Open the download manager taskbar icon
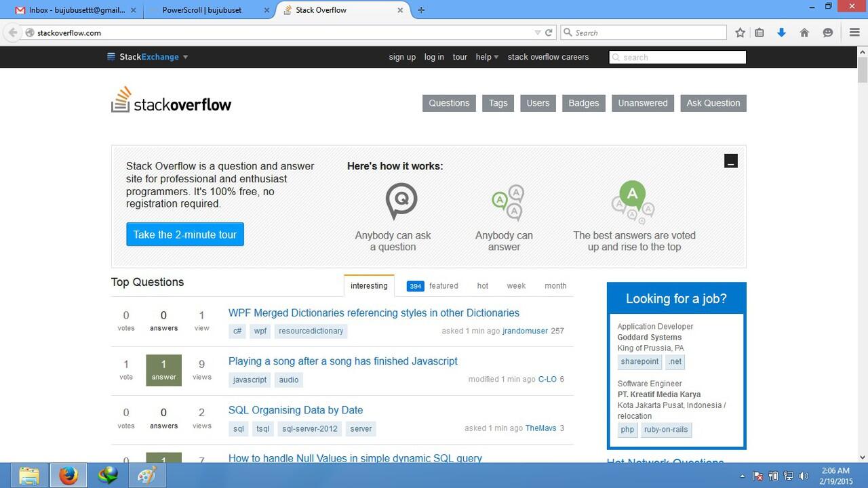Screen dimensions: 868x488 coord(107,476)
